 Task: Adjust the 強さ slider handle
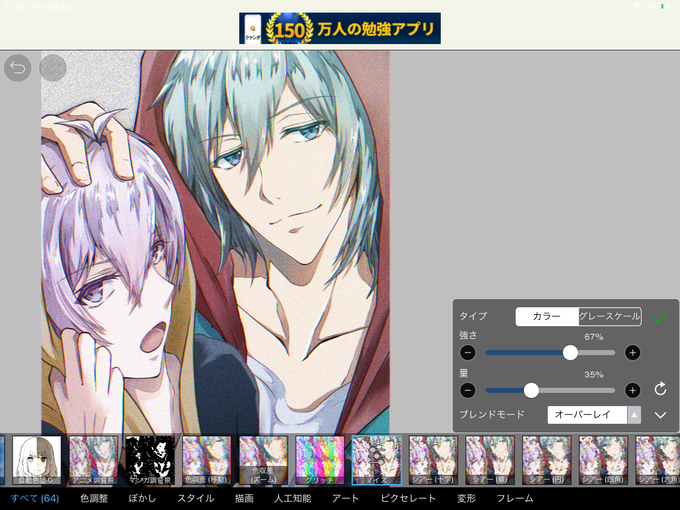pyautogui.click(x=570, y=353)
